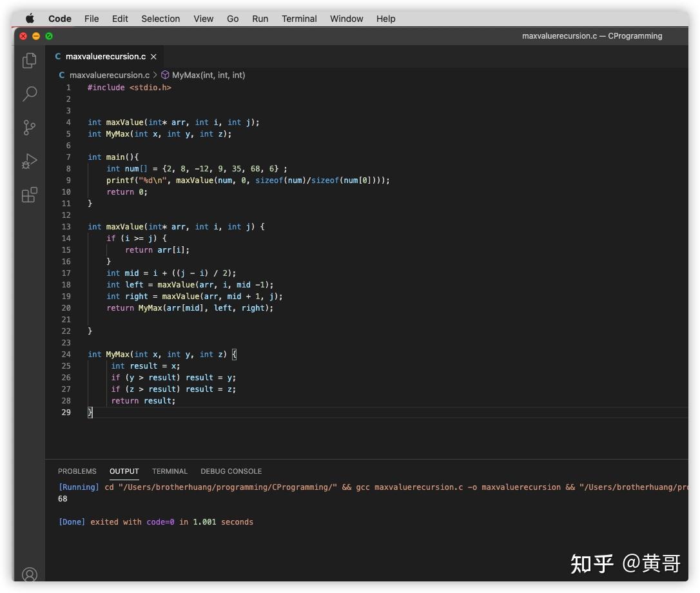Click '#include <stdio.h>' on line 1
The width and height of the screenshot is (700, 593).
pos(130,88)
